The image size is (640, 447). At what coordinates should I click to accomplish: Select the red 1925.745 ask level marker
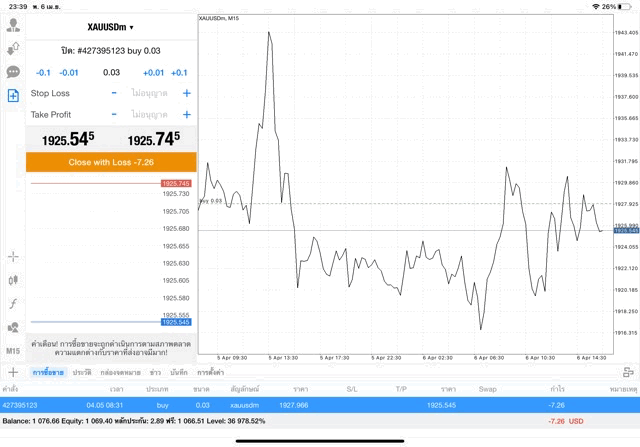pyautogui.click(x=176, y=183)
